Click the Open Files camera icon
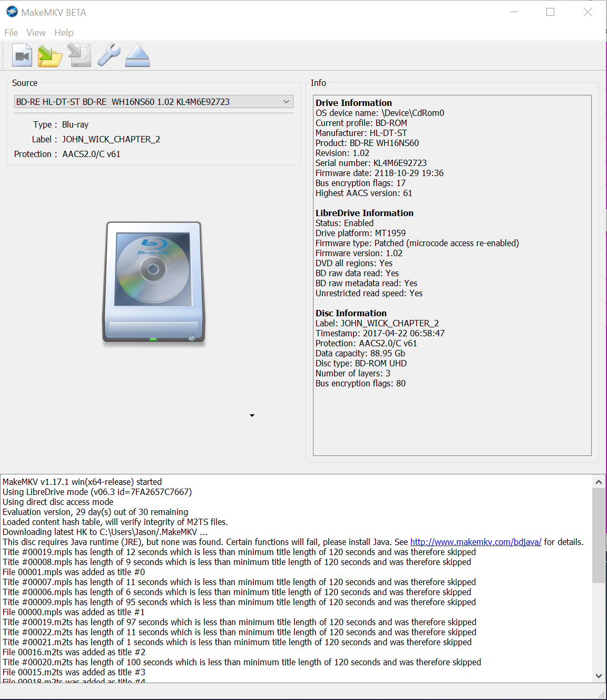The height and width of the screenshot is (700, 607). click(x=22, y=55)
